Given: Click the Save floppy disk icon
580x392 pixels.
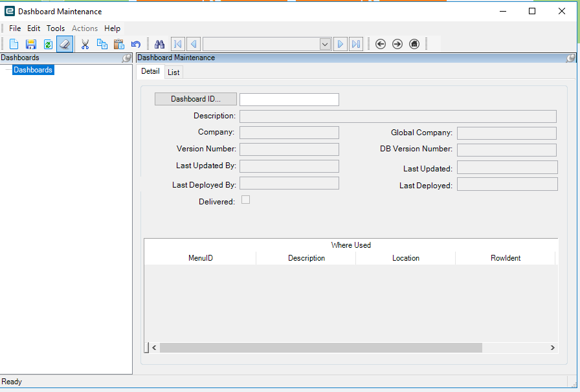Looking at the screenshot, I should [x=30, y=44].
